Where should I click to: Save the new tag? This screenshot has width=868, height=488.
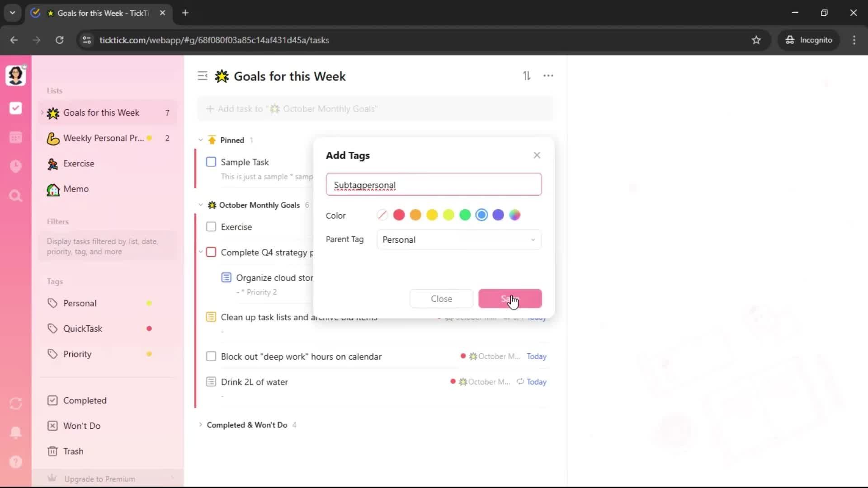(509, 299)
